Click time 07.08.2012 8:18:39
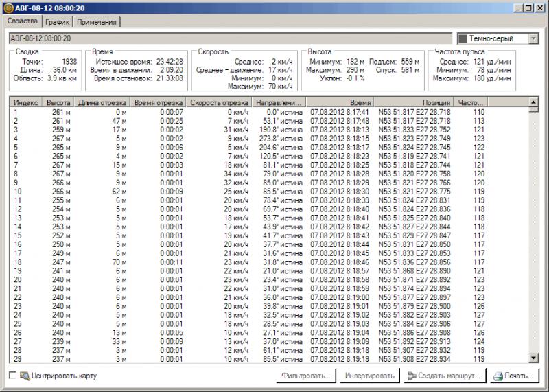Image resolution: width=549 pixels, height=392 pixels. tap(340, 200)
